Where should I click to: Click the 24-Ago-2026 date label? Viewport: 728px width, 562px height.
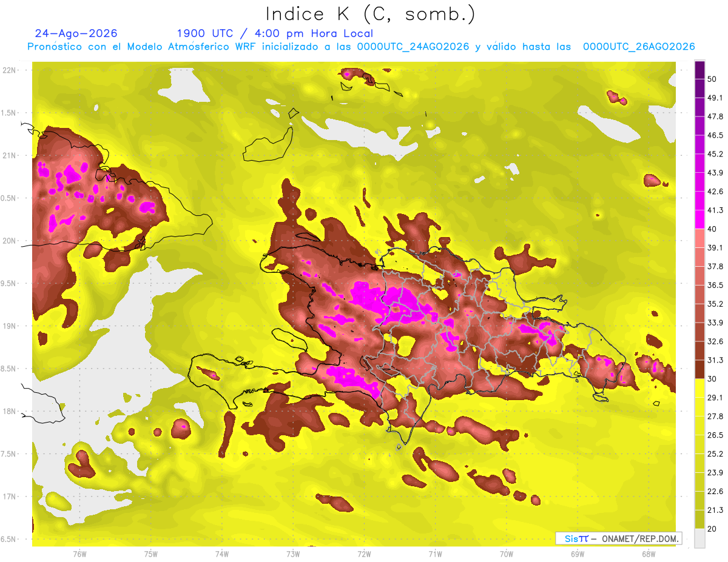pos(76,33)
